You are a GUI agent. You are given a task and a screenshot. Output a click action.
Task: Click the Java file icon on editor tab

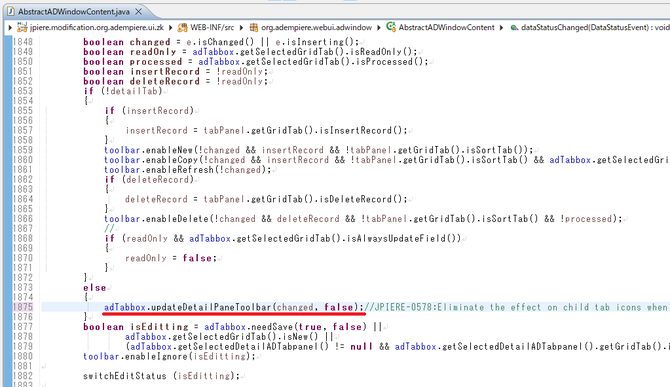pyautogui.click(x=11, y=12)
